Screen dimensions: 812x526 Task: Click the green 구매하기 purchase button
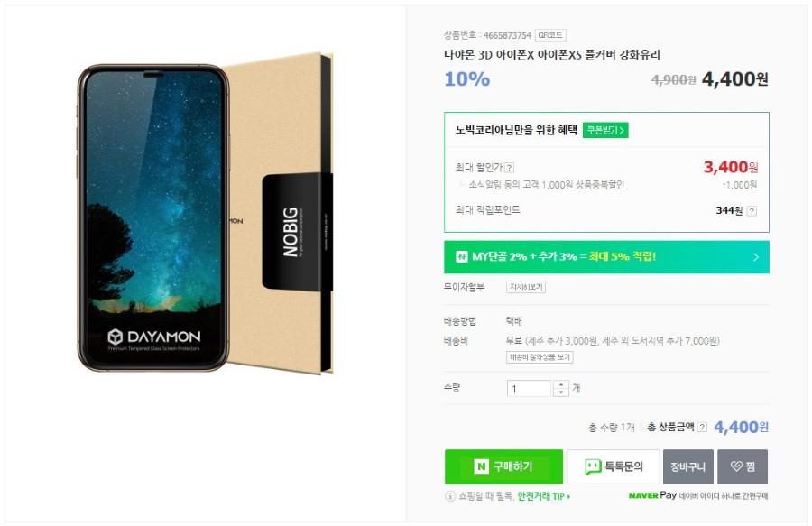(x=503, y=466)
